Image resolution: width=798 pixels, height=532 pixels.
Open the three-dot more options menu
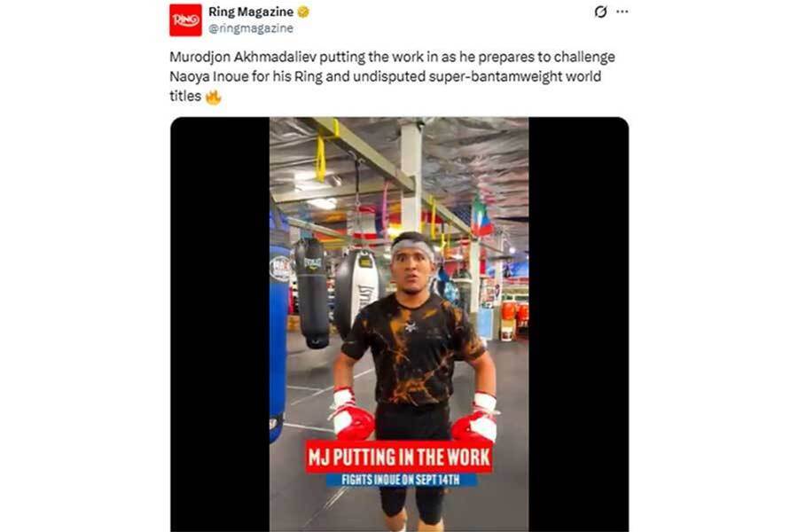[x=622, y=12]
